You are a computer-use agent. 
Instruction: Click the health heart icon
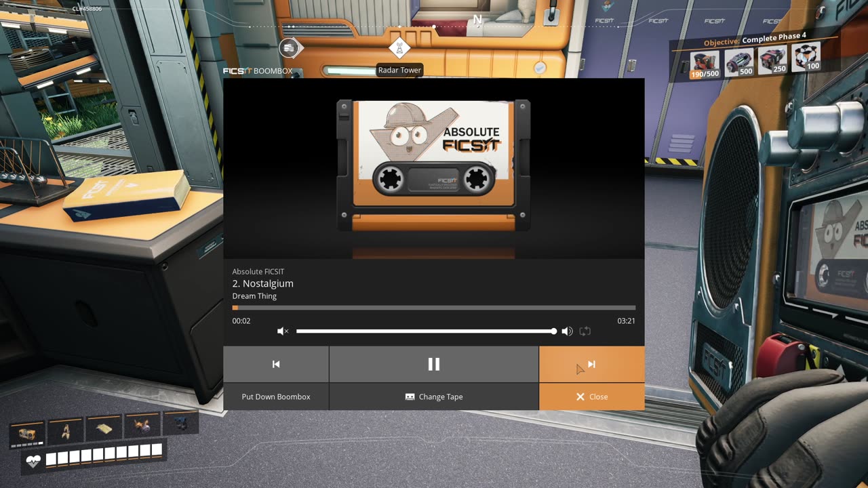coord(33,462)
